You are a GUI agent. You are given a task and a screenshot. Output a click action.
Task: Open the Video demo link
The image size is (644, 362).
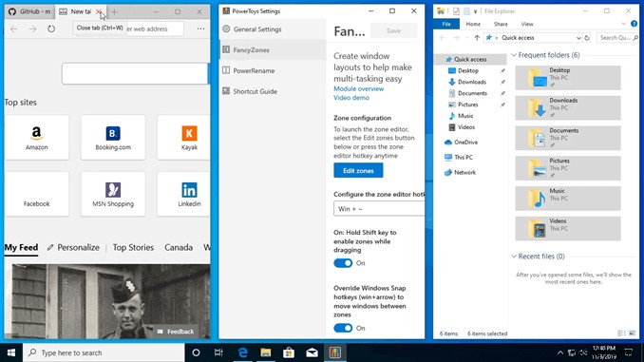351,98
